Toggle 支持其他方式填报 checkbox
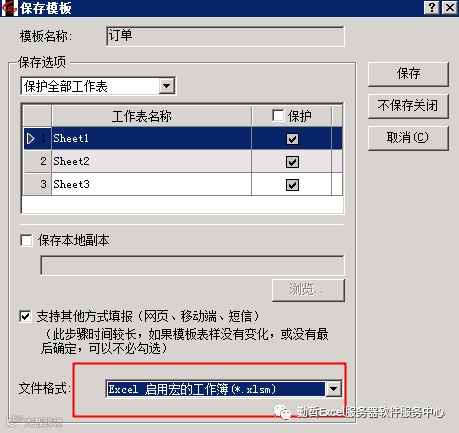Screen dimensions: 459x433 click(26, 316)
